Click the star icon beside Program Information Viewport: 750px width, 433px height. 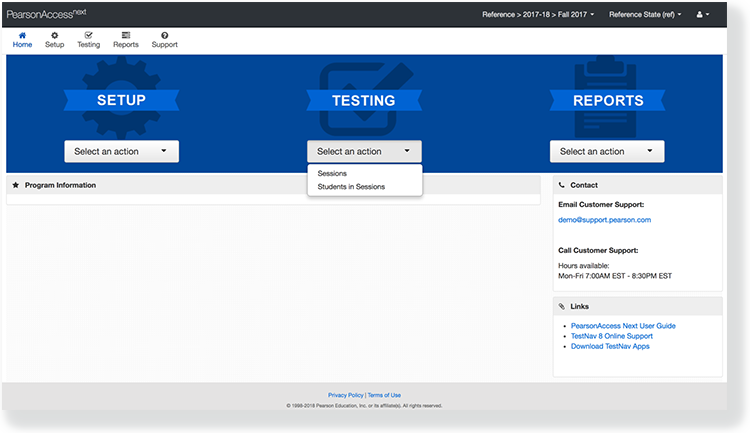pos(16,185)
